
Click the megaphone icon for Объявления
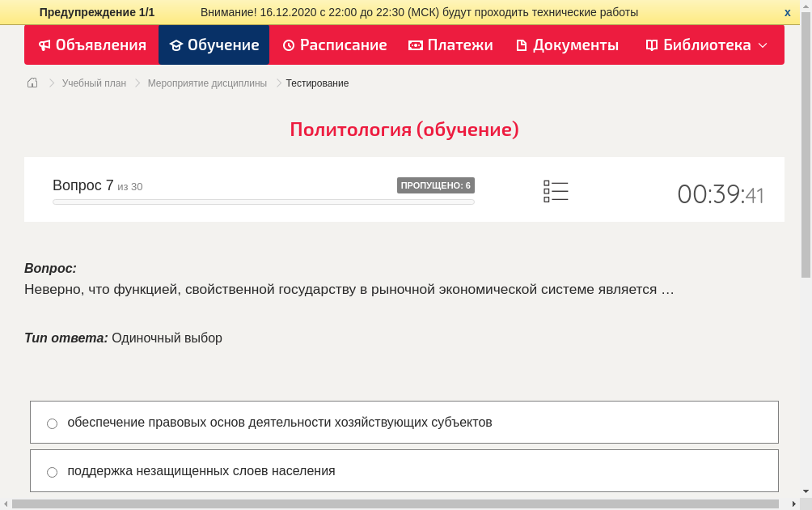point(44,45)
